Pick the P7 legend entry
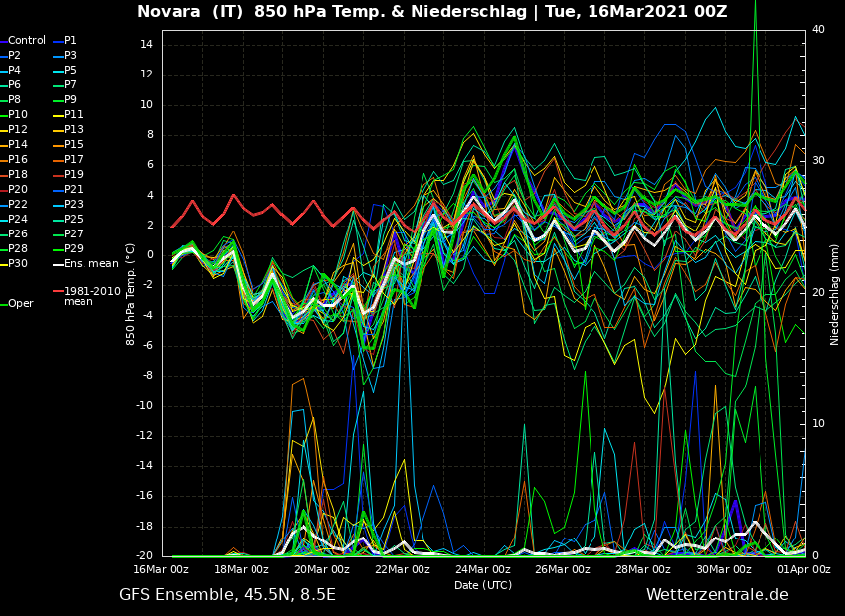 tap(65, 85)
